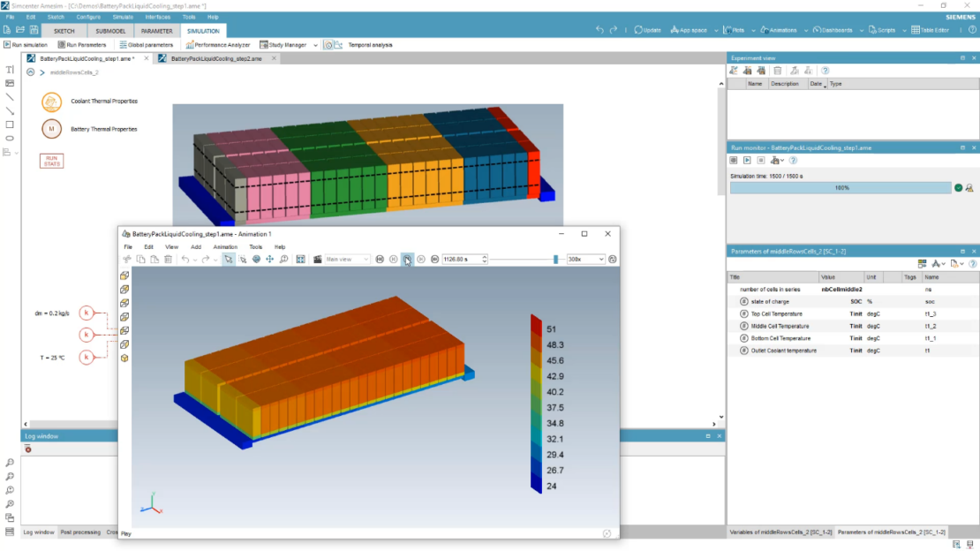
Task: Activate the Zoom tool in the Animation window
Action: pos(284,259)
